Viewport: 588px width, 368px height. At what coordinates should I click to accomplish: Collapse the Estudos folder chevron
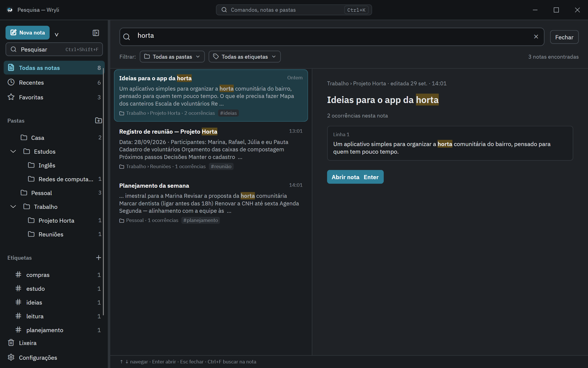tap(13, 151)
